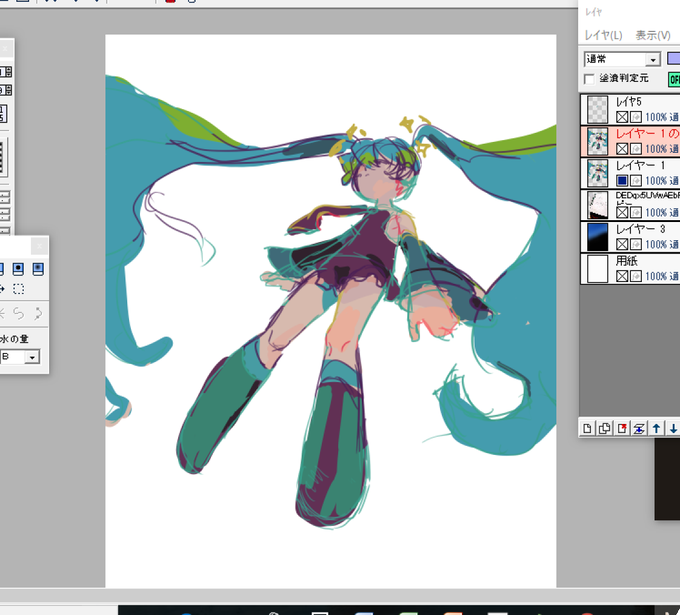The width and height of the screenshot is (680, 615).
Task: Toggle visibility of レイヤー 3
Action: pos(622,244)
